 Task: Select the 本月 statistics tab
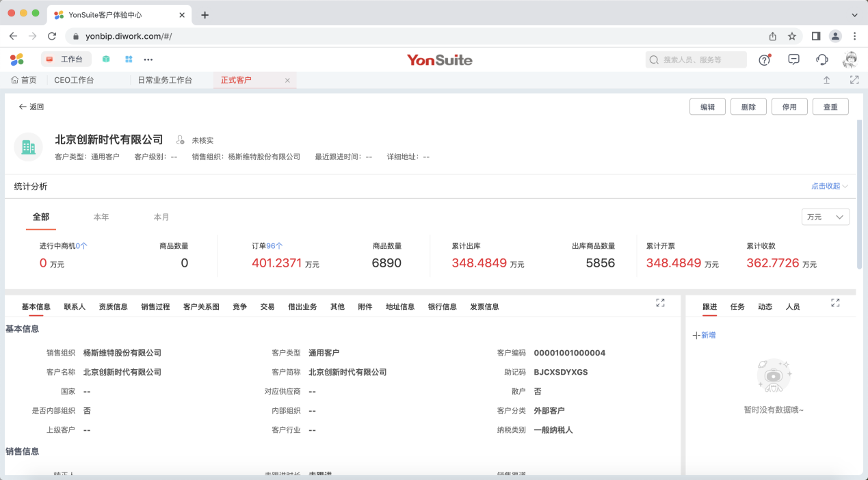[x=161, y=217]
